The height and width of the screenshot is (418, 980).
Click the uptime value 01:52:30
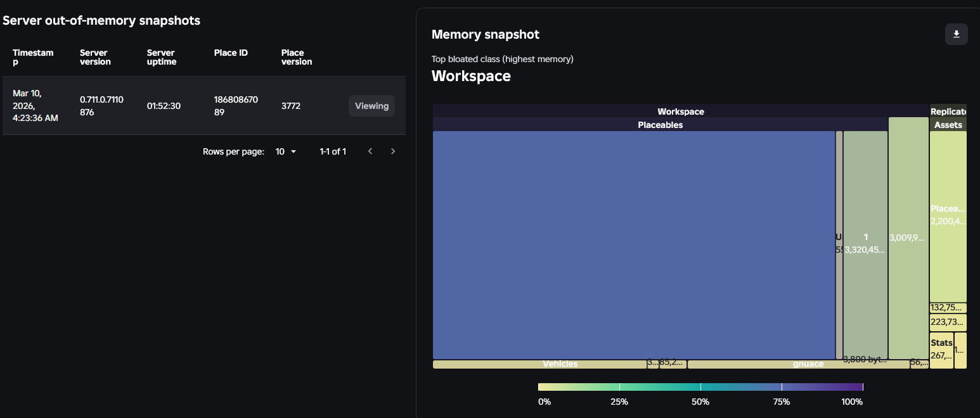(x=164, y=106)
